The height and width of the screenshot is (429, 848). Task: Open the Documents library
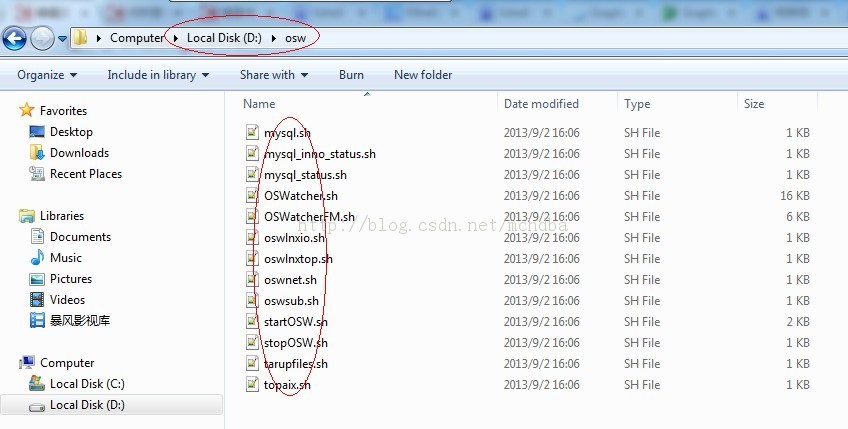(80, 236)
